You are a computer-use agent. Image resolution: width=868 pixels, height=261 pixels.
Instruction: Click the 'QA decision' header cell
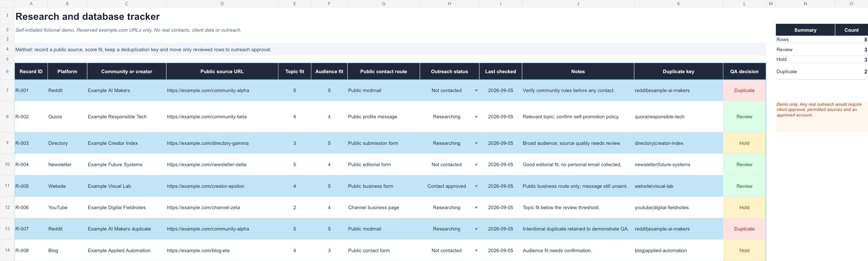pyautogui.click(x=744, y=71)
